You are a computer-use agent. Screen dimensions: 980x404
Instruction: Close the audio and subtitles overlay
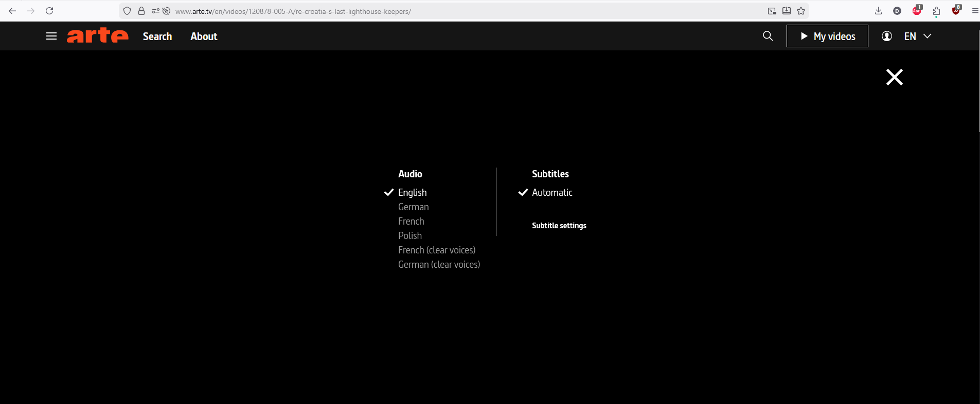894,77
